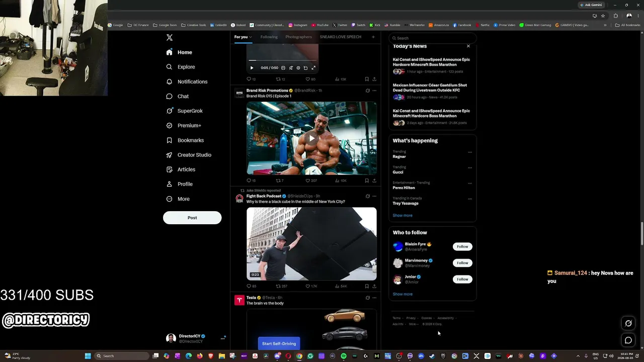Seek in the top video progress bar
Viewport: 644px width, 362px height.
click(x=283, y=60)
